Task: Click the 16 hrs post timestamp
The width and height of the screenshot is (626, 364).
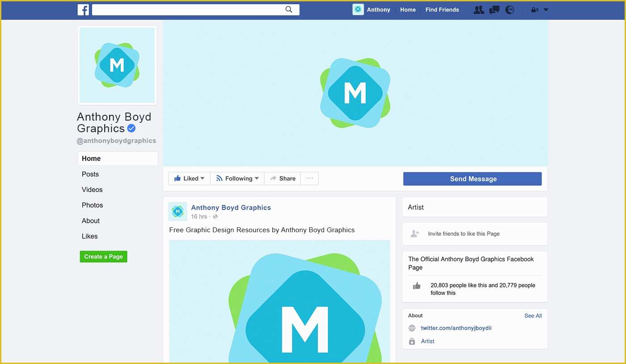Action: coord(199,217)
